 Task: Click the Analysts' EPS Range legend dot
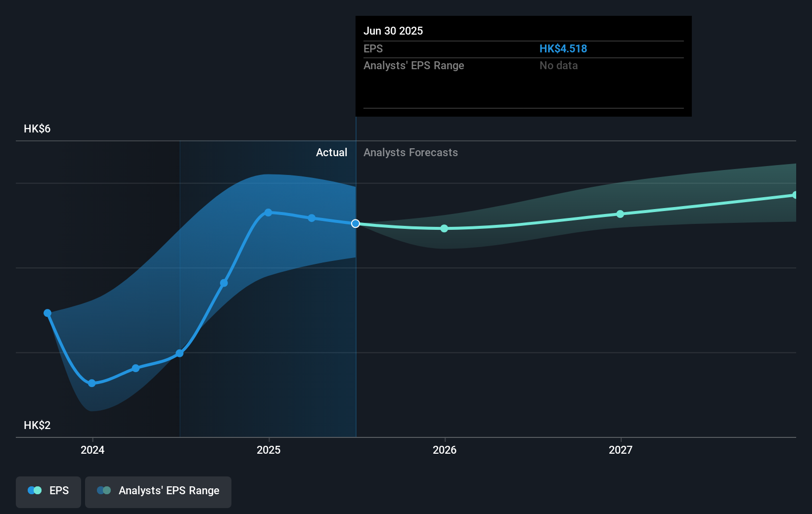click(x=103, y=490)
